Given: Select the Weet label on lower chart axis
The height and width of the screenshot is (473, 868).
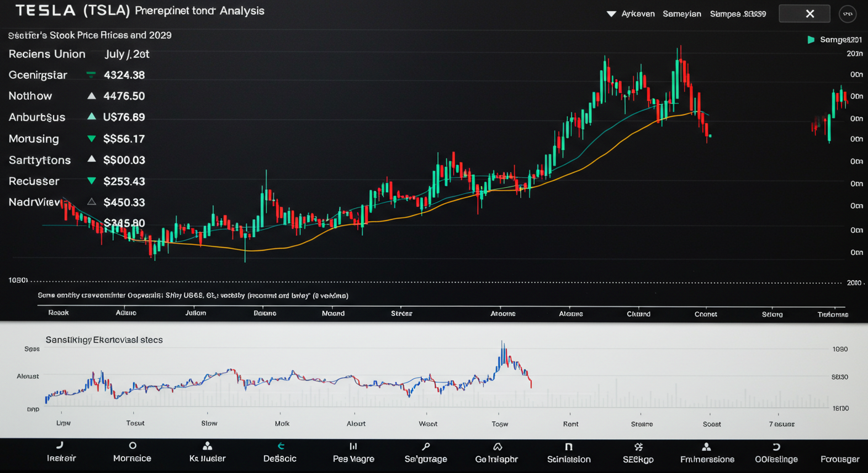Looking at the screenshot, I should tap(428, 424).
